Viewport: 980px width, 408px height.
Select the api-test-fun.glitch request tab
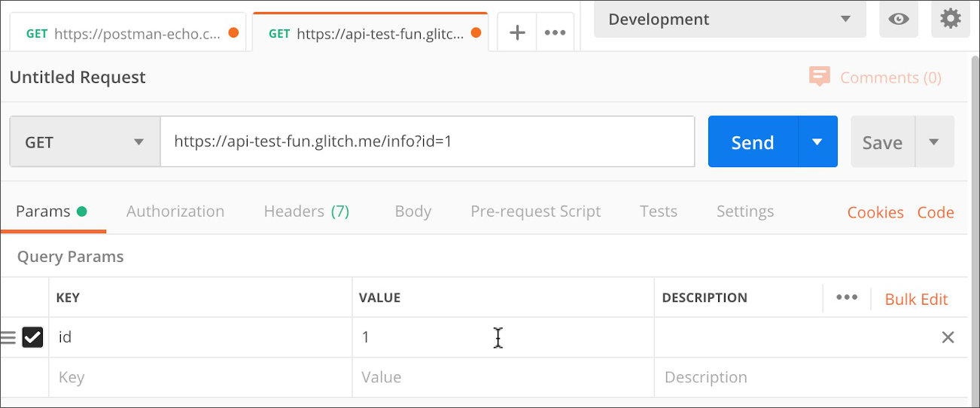coord(370,33)
